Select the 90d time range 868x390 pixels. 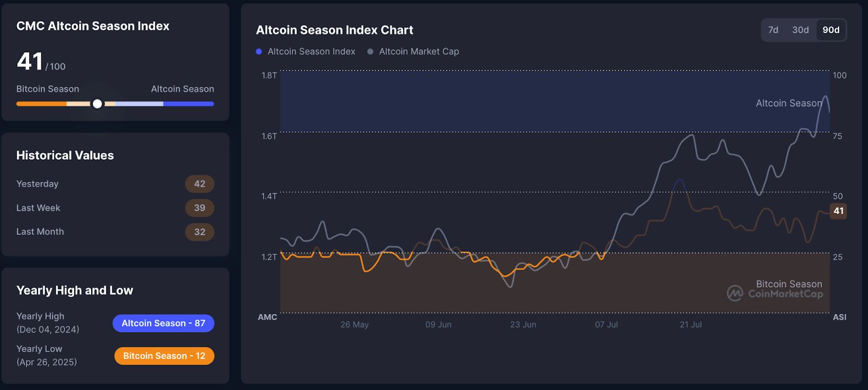[831, 30]
